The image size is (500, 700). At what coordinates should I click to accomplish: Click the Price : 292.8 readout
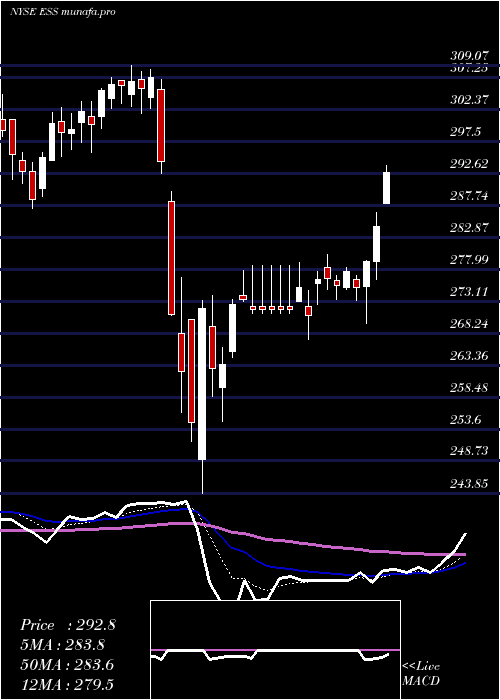tap(68, 625)
